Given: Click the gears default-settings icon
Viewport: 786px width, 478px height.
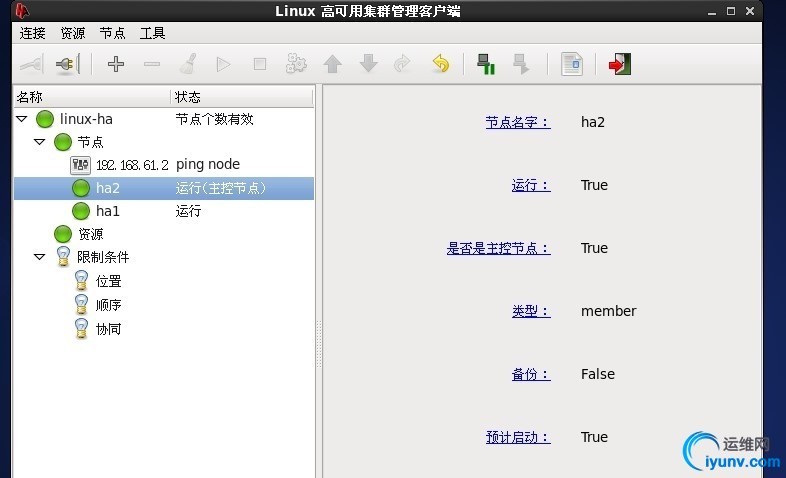Looking at the screenshot, I should click(x=296, y=64).
